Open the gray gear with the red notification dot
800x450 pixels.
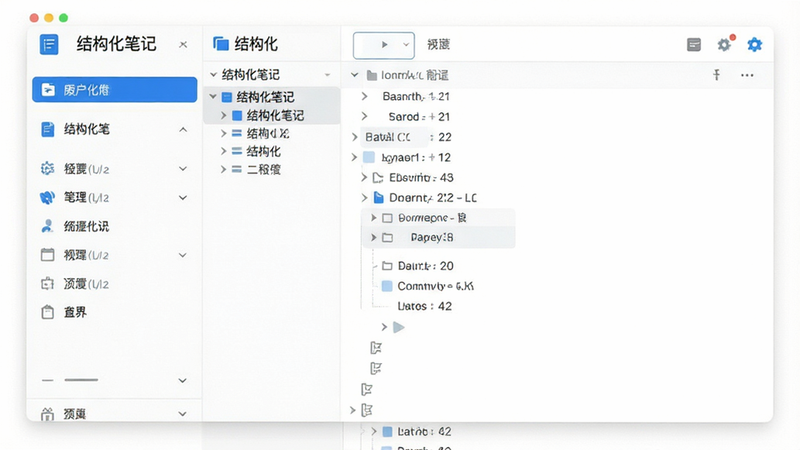724,44
